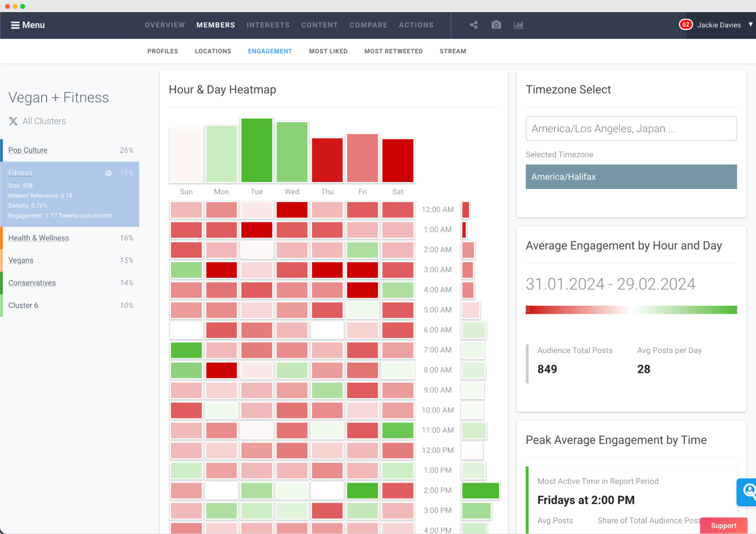The height and width of the screenshot is (534, 756).
Task: Click the bar chart icon
Action: click(518, 25)
